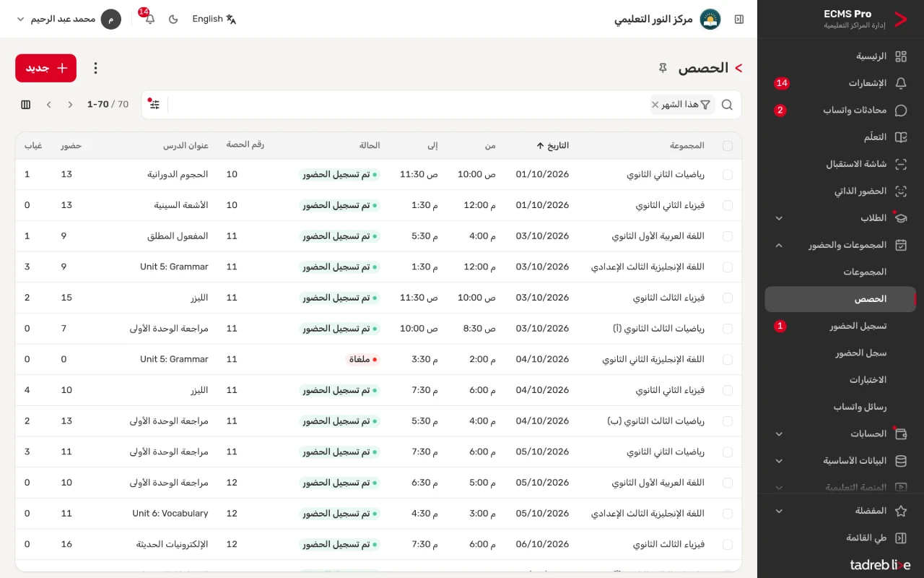Screen dimensions: 924x578
Task: Go to next page arrow in pager
Action: [49, 105]
